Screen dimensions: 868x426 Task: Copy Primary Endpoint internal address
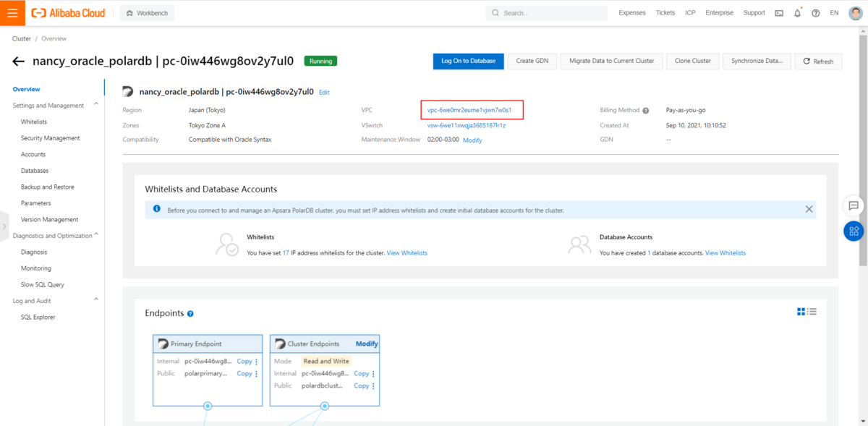[x=244, y=362]
